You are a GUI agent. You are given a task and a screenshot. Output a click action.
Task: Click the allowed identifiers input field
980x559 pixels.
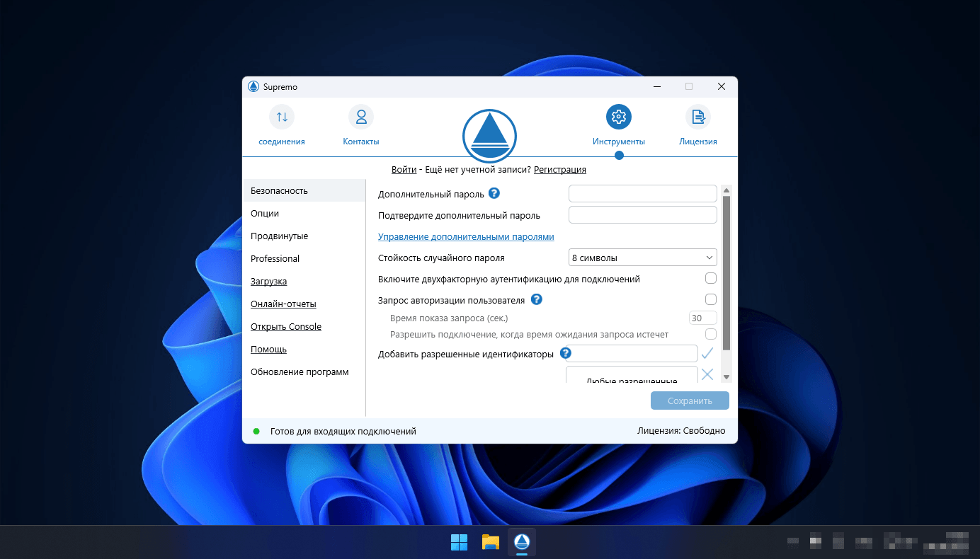pyautogui.click(x=632, y=353)
